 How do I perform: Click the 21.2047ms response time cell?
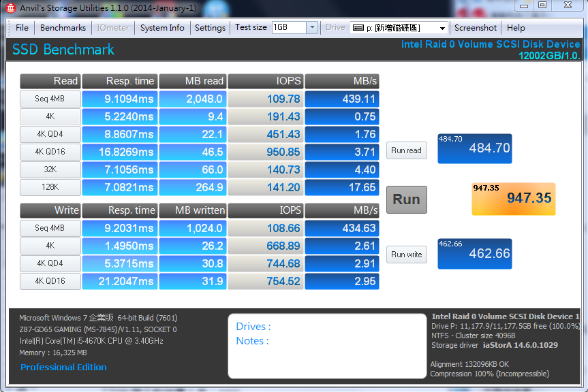120,281
